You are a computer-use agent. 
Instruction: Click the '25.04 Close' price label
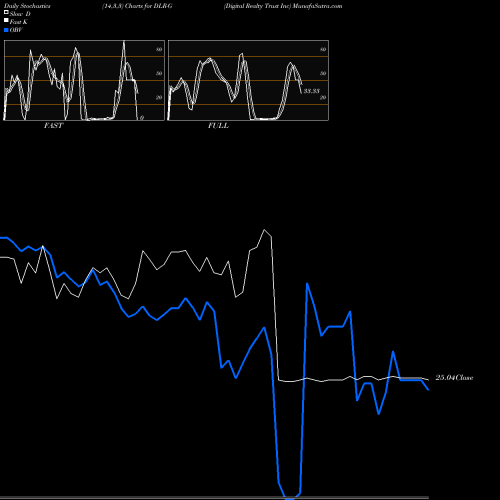[x=454, y=378]
